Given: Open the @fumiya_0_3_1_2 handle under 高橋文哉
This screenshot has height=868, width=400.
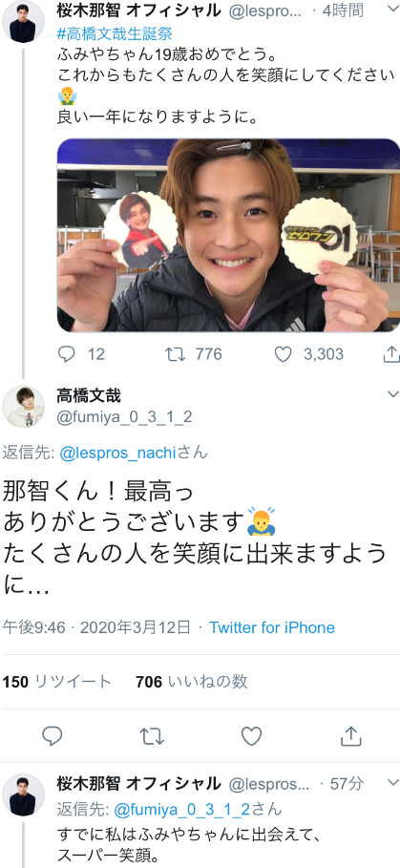Looking at the screenshot, I should click(124, 416).
